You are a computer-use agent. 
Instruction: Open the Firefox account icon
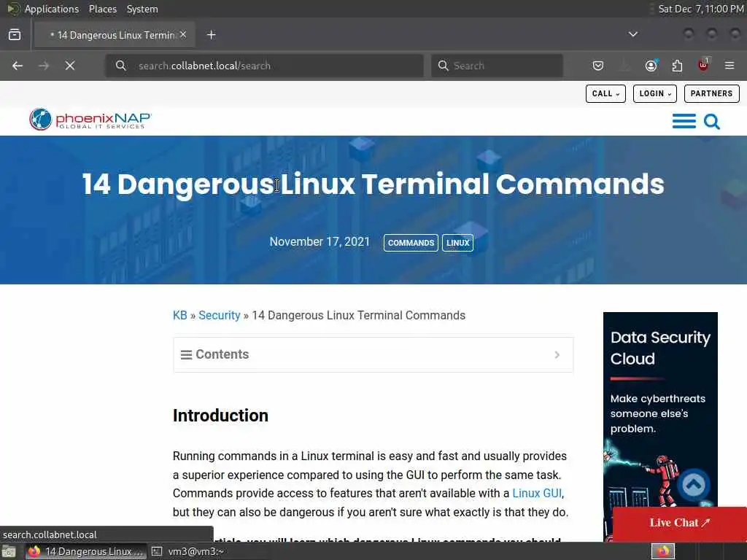click(651, 66)
